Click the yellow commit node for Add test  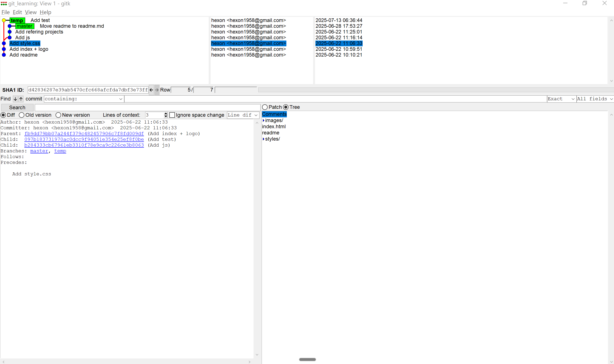pyautogui.click(x=4, y=20)
